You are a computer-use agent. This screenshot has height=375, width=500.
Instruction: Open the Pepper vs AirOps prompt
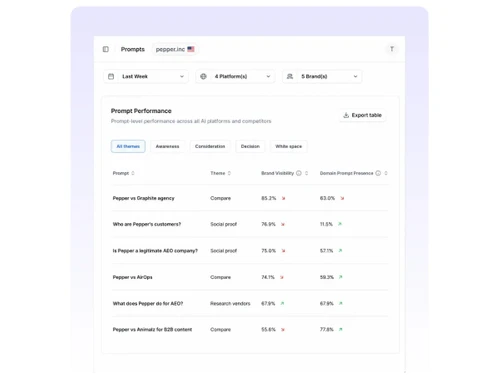(x=132, y=277)
